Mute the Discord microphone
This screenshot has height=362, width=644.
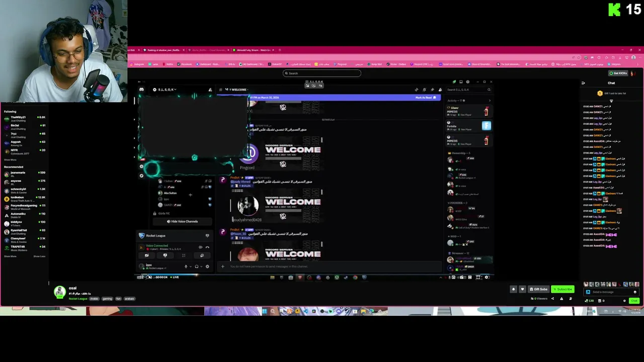click(186, 266)
